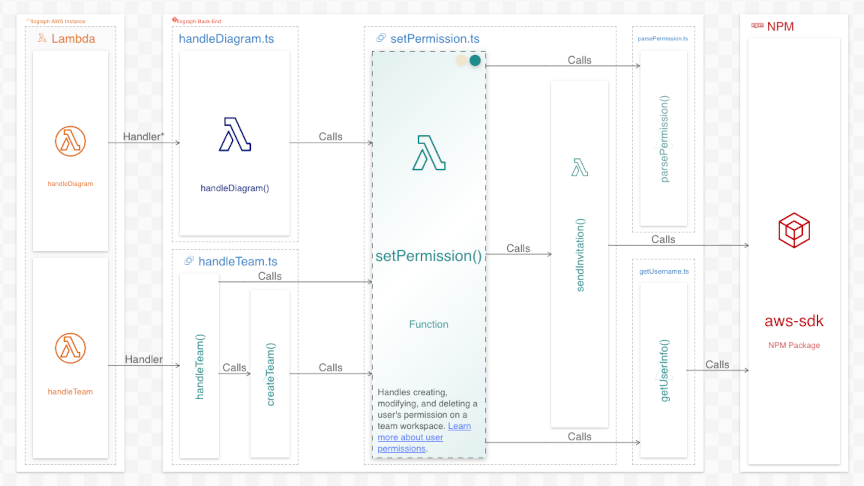Select the parsePermission() function block
864x486 pixels.
tap(664, 138)
